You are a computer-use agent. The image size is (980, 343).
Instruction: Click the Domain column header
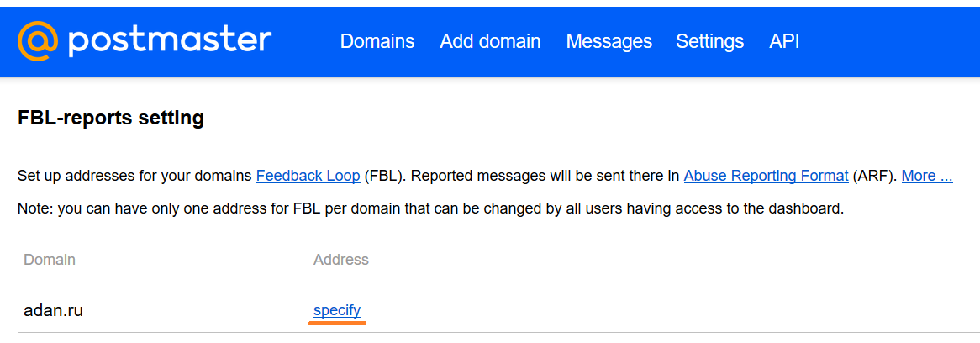(50, 259)
